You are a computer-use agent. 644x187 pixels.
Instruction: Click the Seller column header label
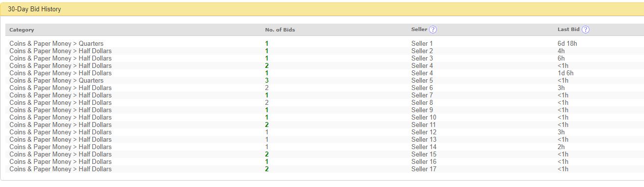pyautogui.click(x=419, y=30)
